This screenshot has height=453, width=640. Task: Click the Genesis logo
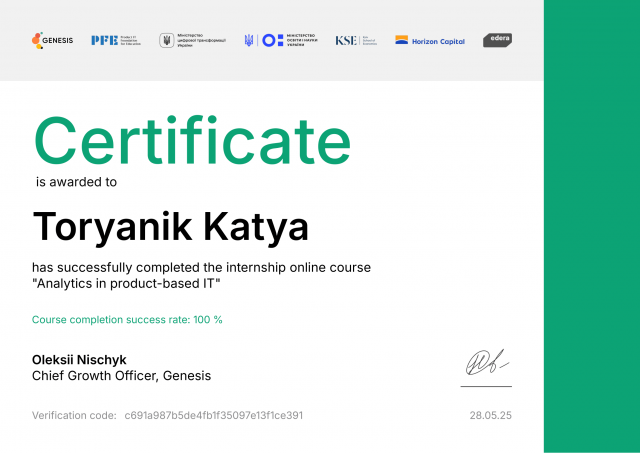(x=52, y=40)
